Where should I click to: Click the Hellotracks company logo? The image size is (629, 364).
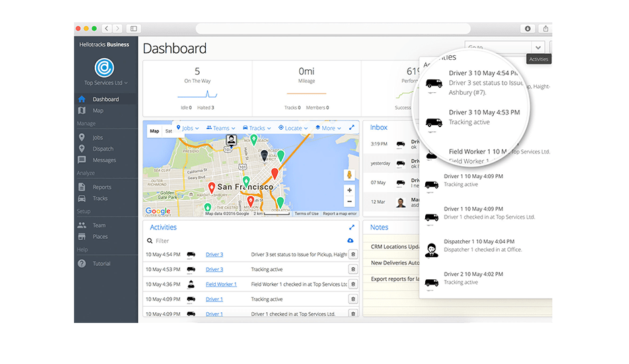pos(104,67)
